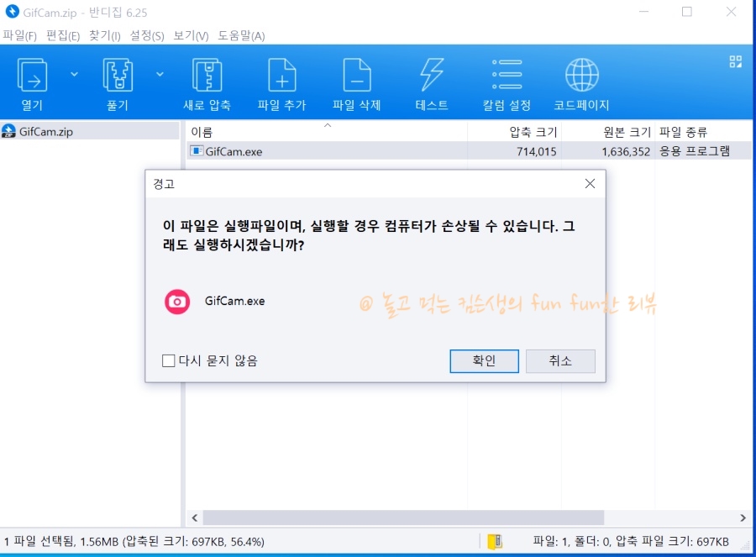756x557 pixels.
Task: Click status text '1 파일 선택됨, 1.56MB'
Action: pyautogui.click(x=61, y=542)
